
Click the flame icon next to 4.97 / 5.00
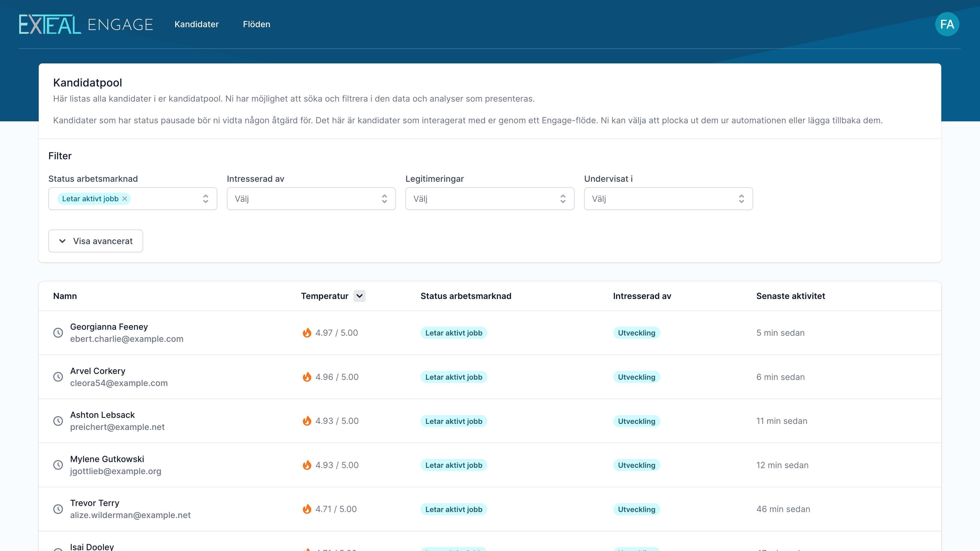[x=307, y=333]
